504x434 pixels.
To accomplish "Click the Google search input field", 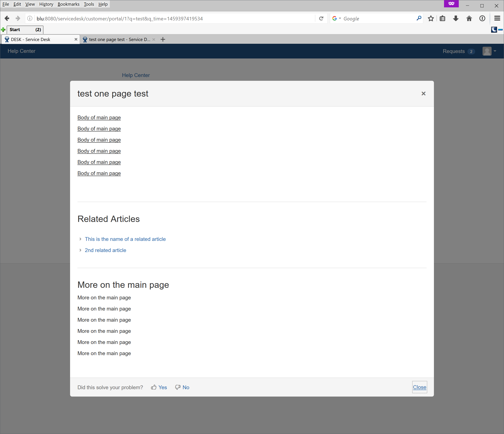I will (378, 19).
